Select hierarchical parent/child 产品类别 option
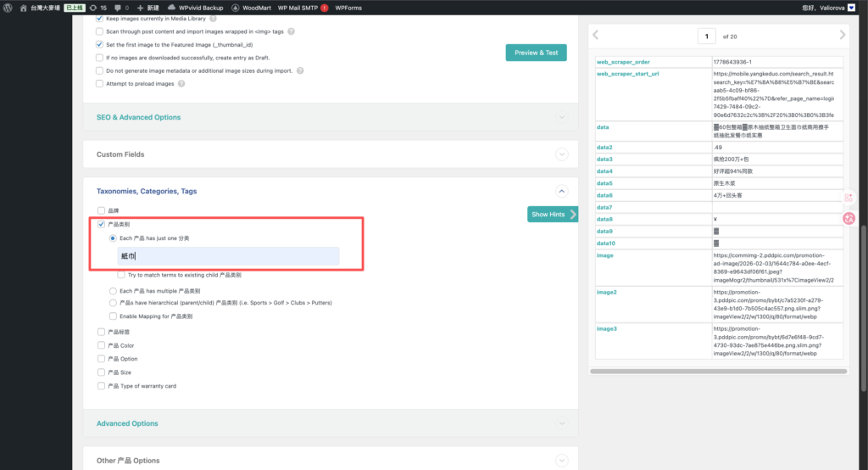 113,303
